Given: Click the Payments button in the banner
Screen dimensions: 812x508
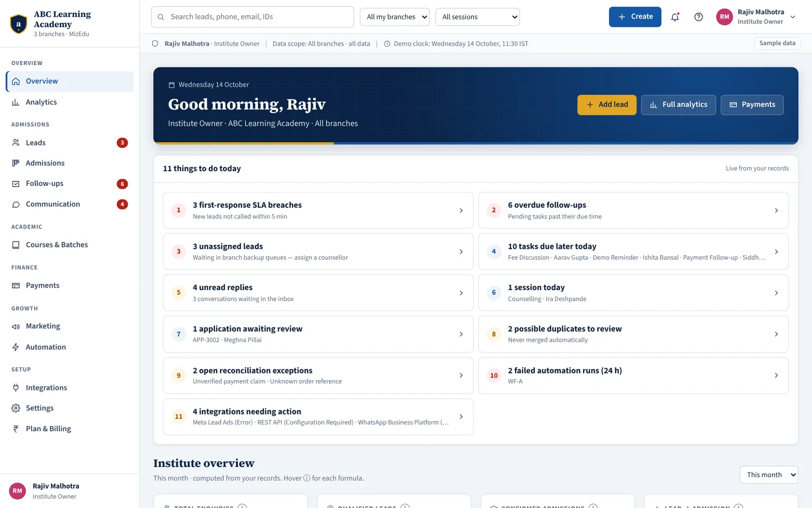Looking at the screenshot, I should [752, 105].
